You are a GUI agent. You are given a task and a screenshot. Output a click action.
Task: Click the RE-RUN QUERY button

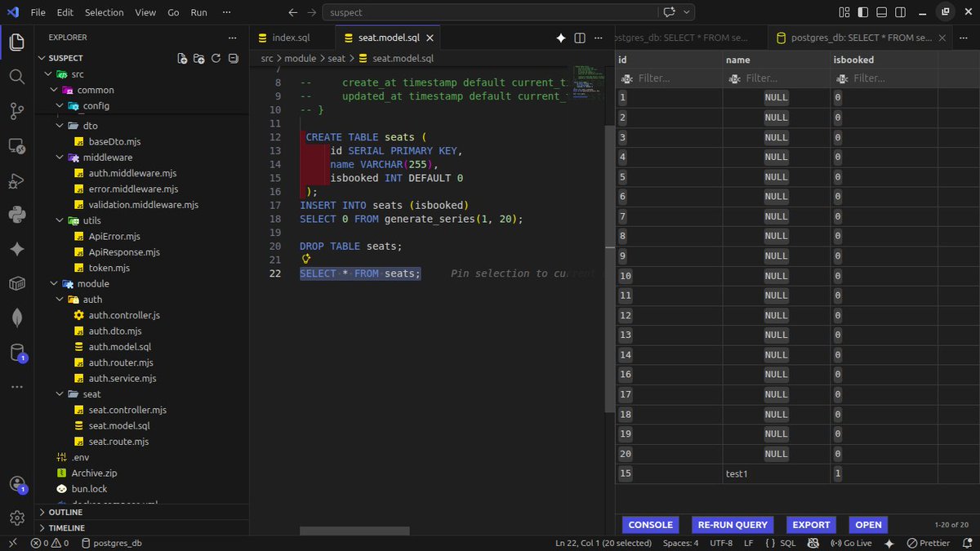click(x=733, y=525)
